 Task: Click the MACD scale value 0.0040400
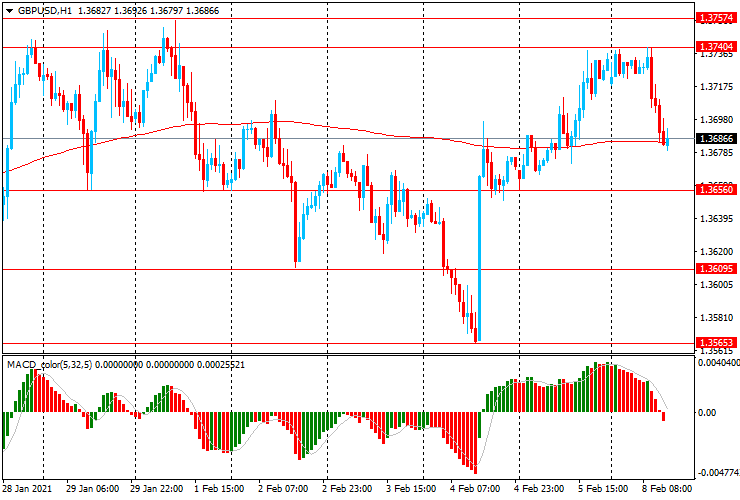coord(718,364)
